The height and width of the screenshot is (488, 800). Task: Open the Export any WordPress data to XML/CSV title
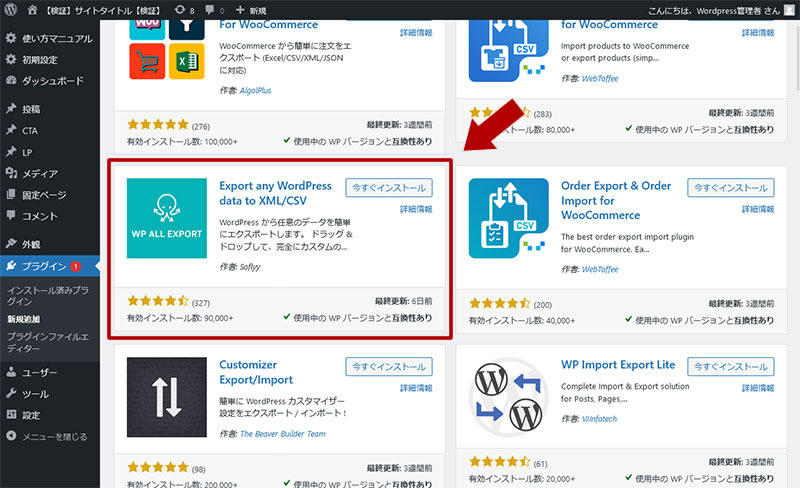click(x=276, y=193)
